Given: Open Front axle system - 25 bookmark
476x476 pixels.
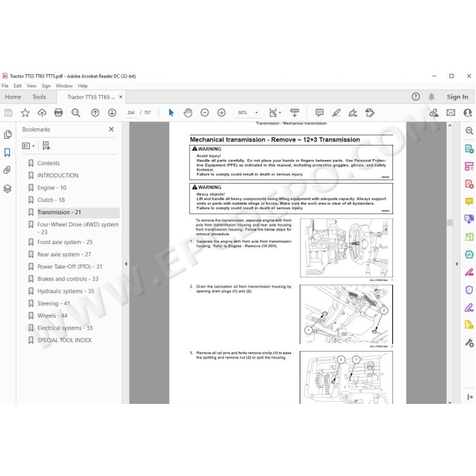Looking at the screenshot, I should point(65,242).
